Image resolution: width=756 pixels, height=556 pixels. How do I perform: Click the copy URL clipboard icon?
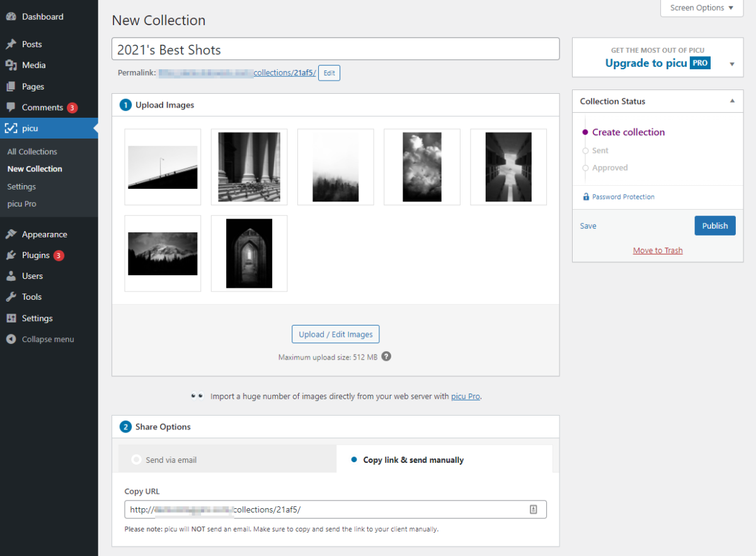[x=534, y=509]
